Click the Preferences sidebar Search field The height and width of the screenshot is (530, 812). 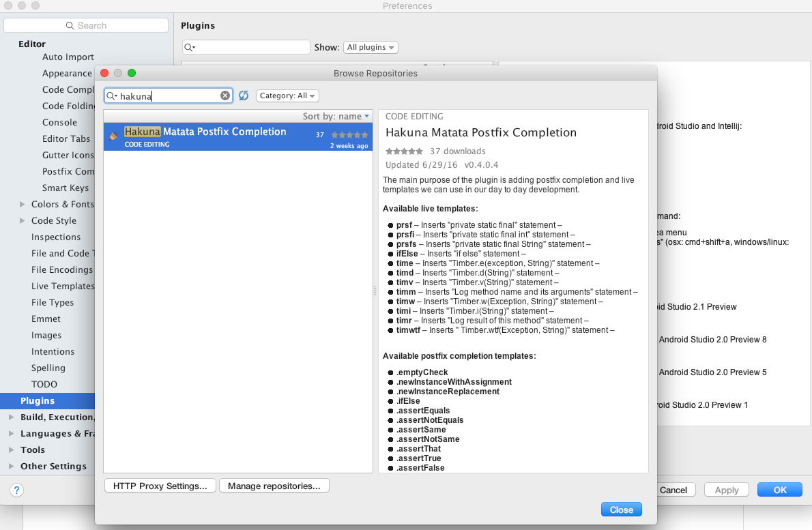[x=86, y=25]
